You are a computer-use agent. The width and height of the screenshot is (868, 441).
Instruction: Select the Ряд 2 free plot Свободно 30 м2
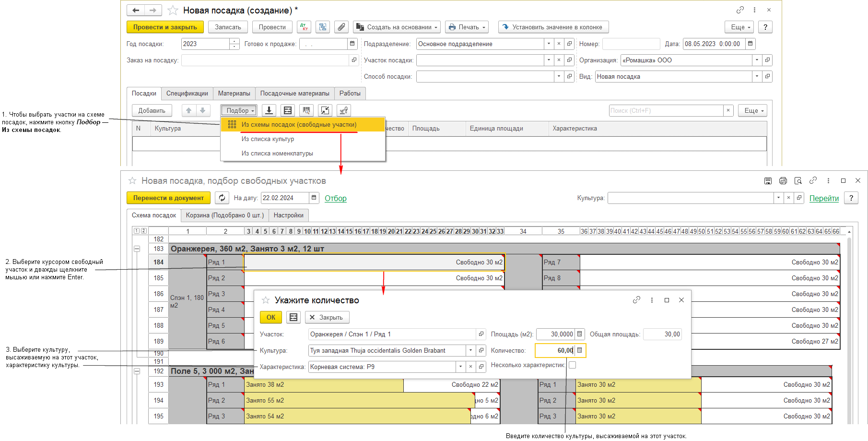tap(374, 278)
